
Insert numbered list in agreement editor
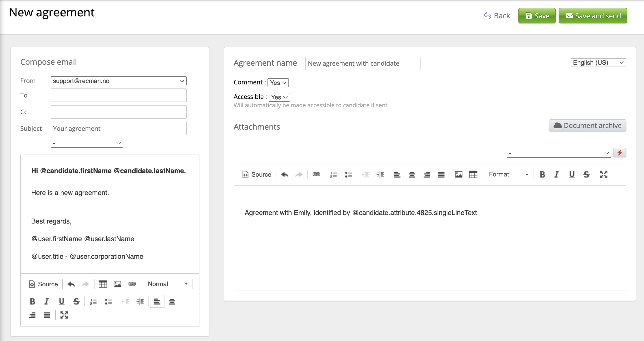click(x=333, y=174)
